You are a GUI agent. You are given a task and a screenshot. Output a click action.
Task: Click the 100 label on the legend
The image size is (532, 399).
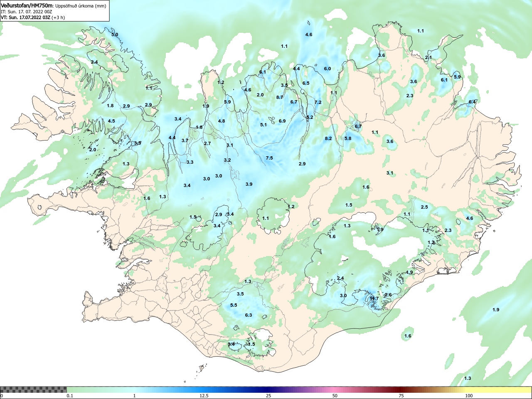pos(469,396)
